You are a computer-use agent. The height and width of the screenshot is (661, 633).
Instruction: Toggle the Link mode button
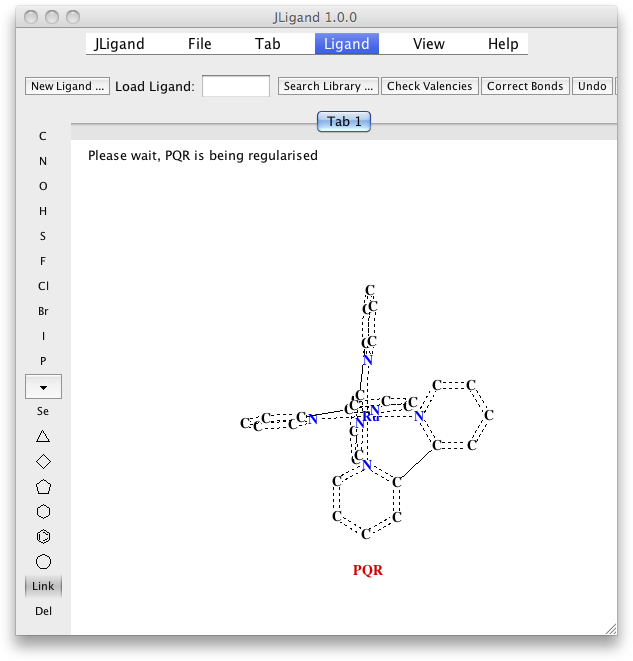click(x=43, y=586)
